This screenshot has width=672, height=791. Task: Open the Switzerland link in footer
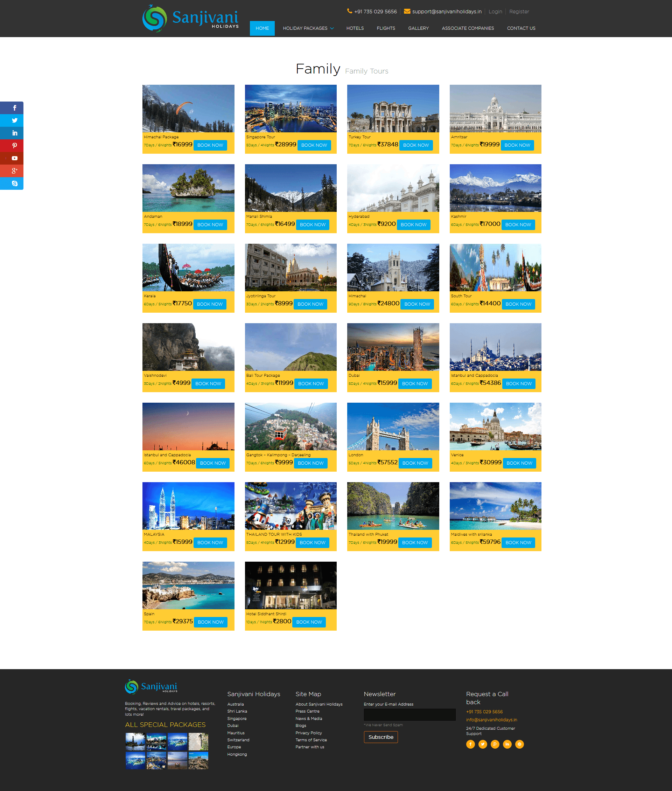(238, 740)
